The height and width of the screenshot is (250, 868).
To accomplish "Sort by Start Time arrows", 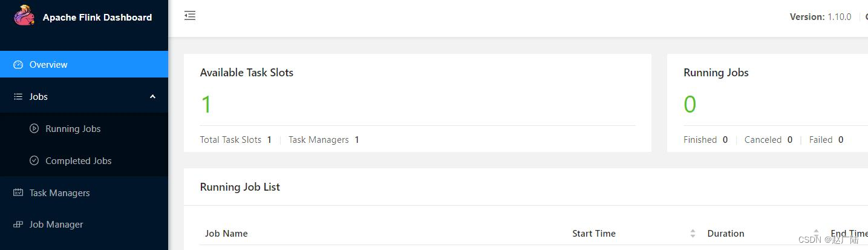I will click(x=693, y=234).
